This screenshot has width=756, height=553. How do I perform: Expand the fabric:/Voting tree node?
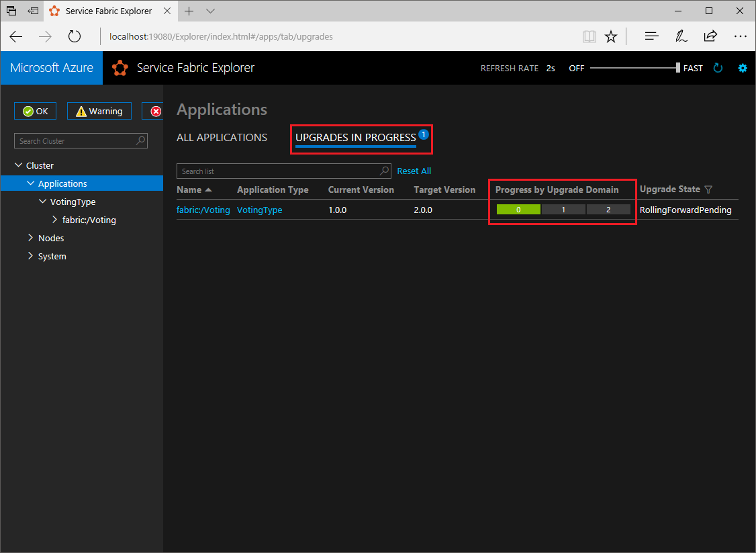[x=54, y=219]
